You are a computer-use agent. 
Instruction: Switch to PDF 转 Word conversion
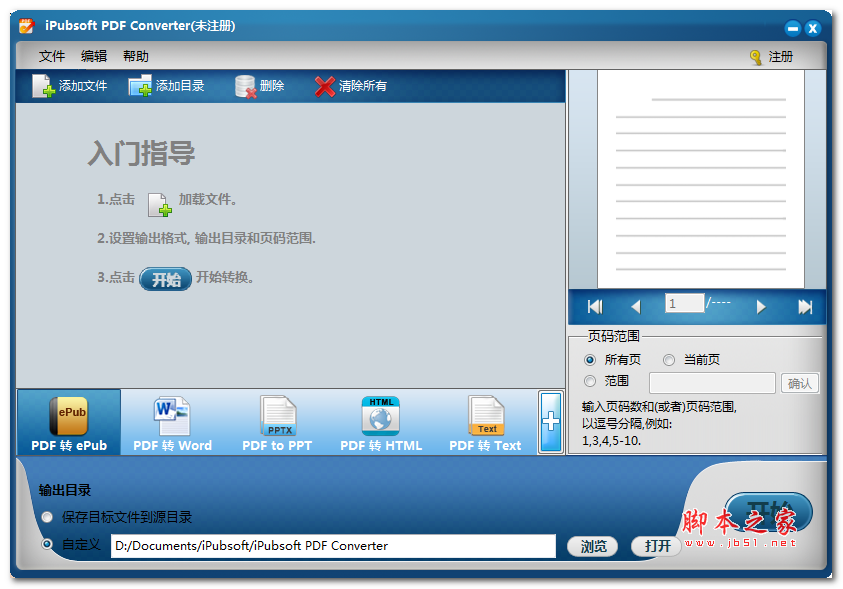[x=171, y=422]
